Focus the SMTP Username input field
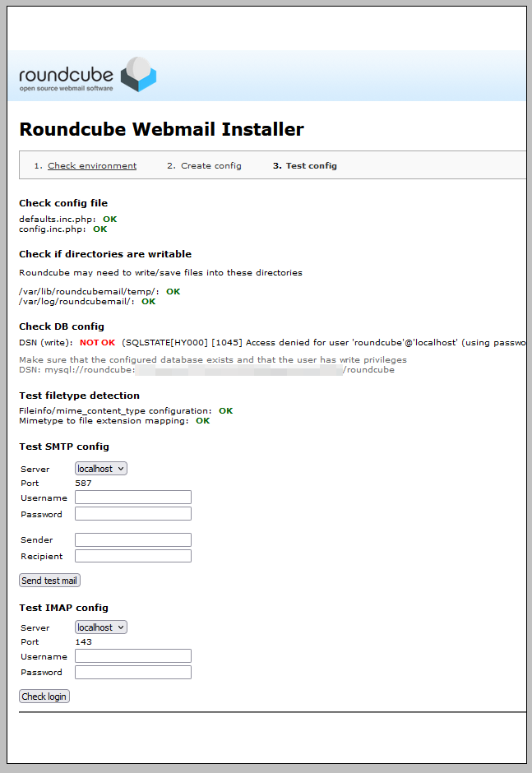 [x=133, y=497]
